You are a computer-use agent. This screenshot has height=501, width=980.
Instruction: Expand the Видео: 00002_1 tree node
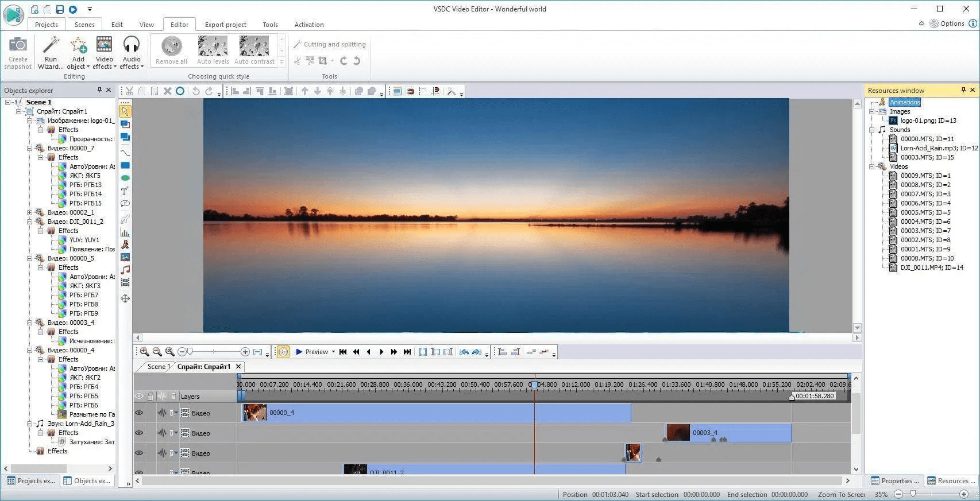pyautogui.click(x=30, y=212)
